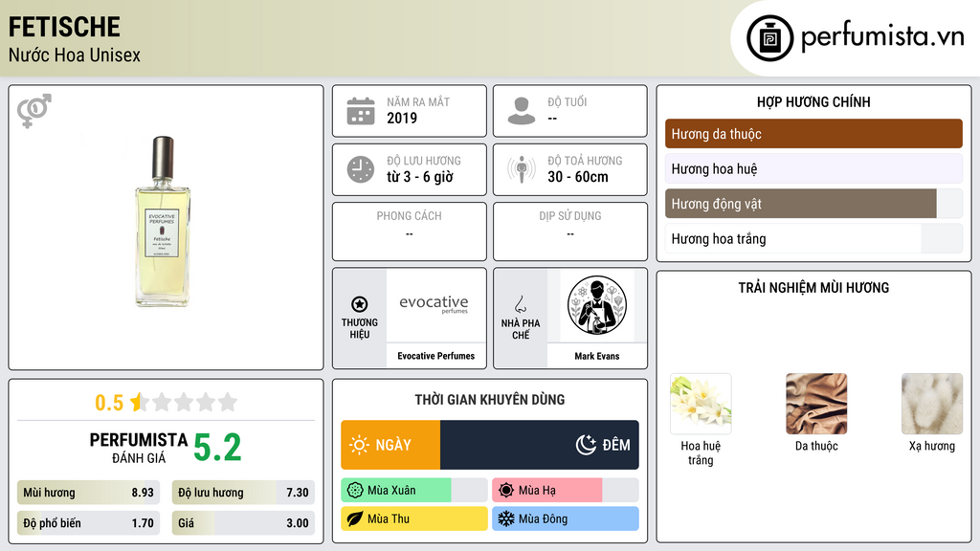The height and width of the screenshot is (551, 980).
Task: Click the sillage radiating icon beside Độ toả hương
Action: coord(522,169)
